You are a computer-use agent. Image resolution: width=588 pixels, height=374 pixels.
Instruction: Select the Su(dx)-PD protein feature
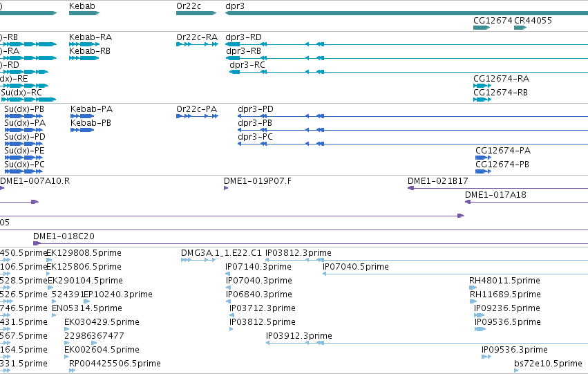[23, 144]
